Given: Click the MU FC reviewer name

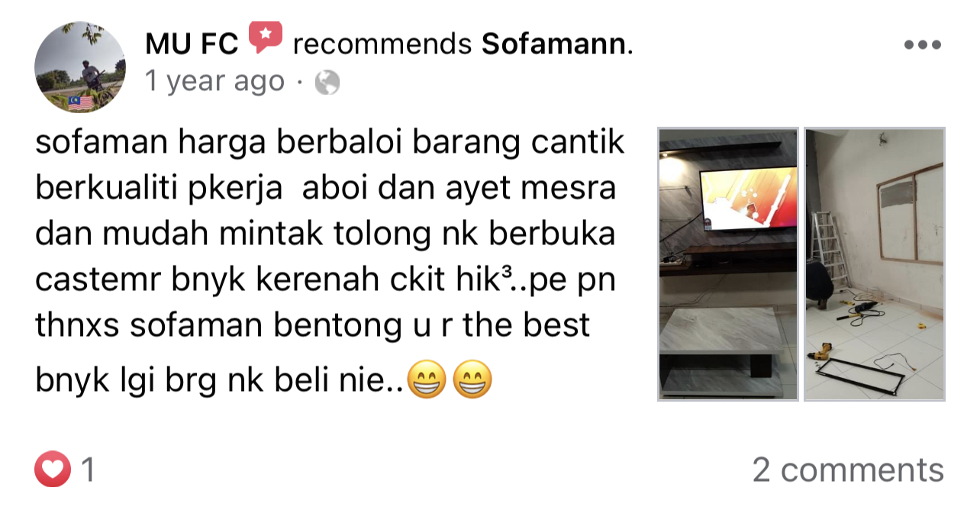Looking at the screenshot, I should [192, 45].
